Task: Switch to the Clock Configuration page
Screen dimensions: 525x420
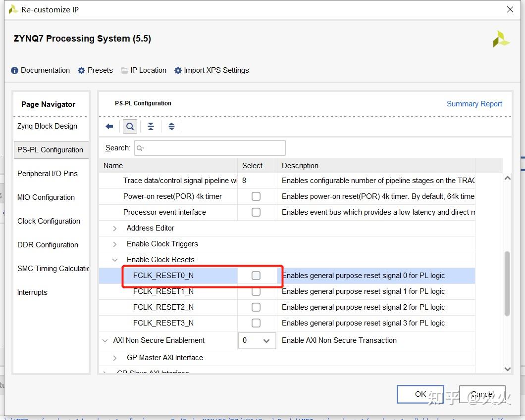Action: (49, 221)
